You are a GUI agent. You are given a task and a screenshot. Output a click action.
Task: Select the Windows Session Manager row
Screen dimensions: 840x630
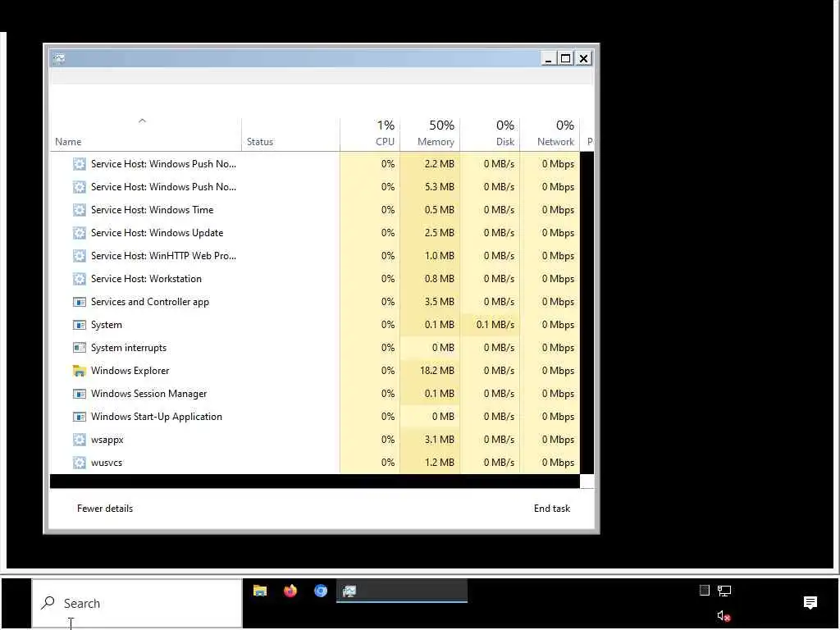pos(315,394)
